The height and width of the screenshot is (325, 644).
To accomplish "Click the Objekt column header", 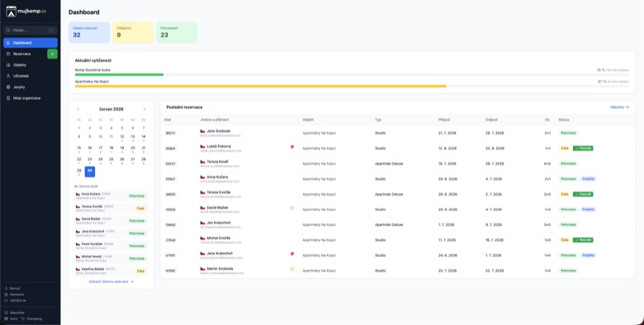I will [308, 120].
